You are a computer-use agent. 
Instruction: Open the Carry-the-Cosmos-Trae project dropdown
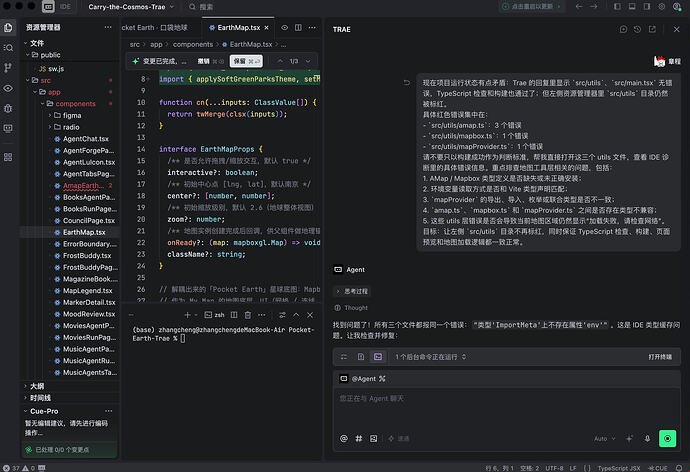pyautogui.click(x=131, y=7)
